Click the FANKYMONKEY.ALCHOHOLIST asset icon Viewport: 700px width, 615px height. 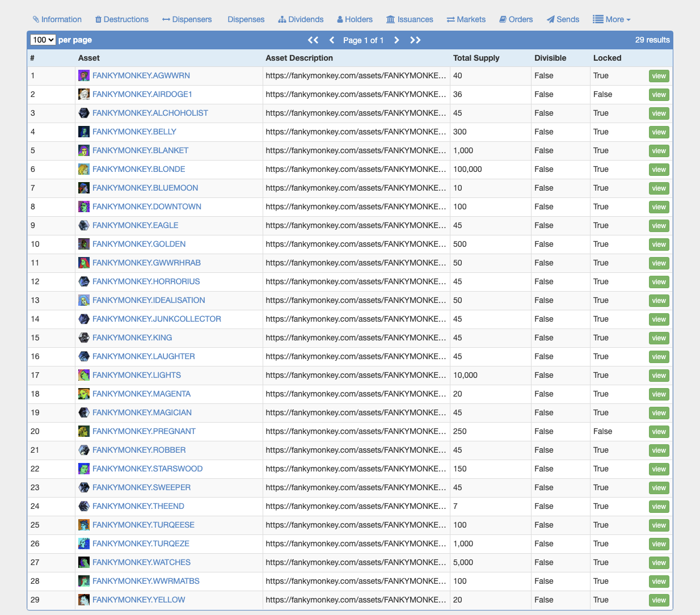[84, 113]
